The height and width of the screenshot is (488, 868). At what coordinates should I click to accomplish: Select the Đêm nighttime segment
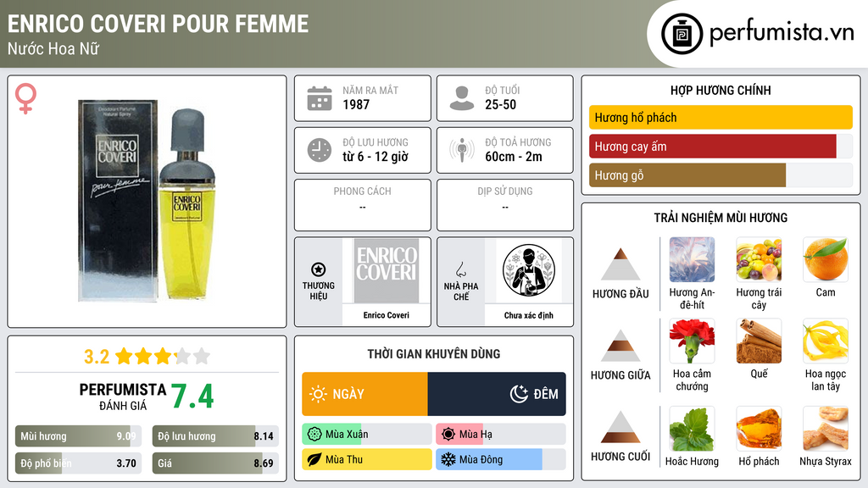[497, 394]
